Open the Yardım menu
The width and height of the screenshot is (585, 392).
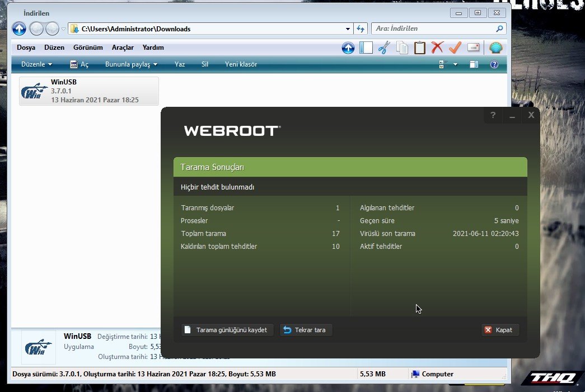[153, 48]
